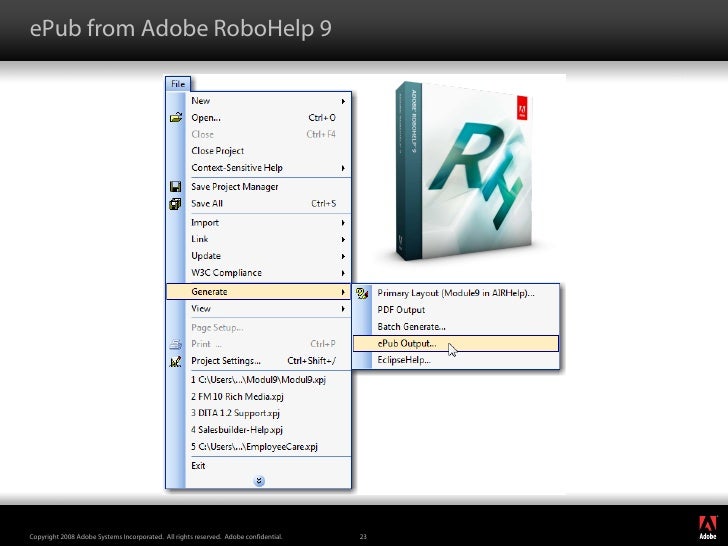Viewport: 728px width, 546px height.
Task: Expand the Generate submenu arrow
Action: pos(343,292)
